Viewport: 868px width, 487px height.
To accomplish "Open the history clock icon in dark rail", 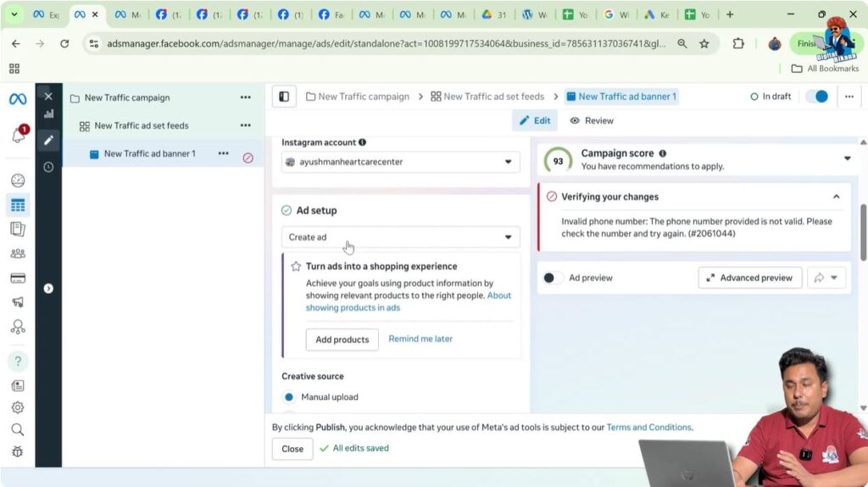I will tap(48, 167).
